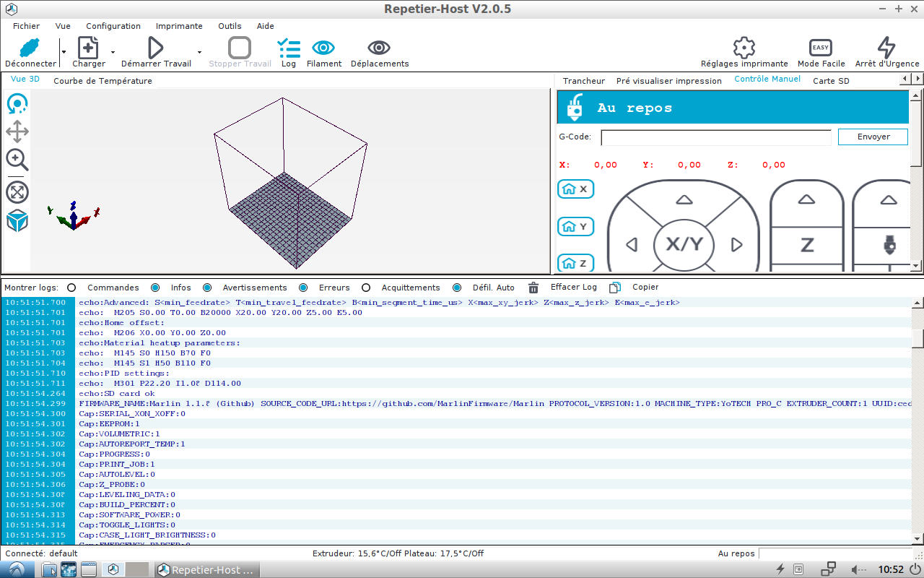Click the left tab-scroll arrow near Carte SD

click(905, 78)
